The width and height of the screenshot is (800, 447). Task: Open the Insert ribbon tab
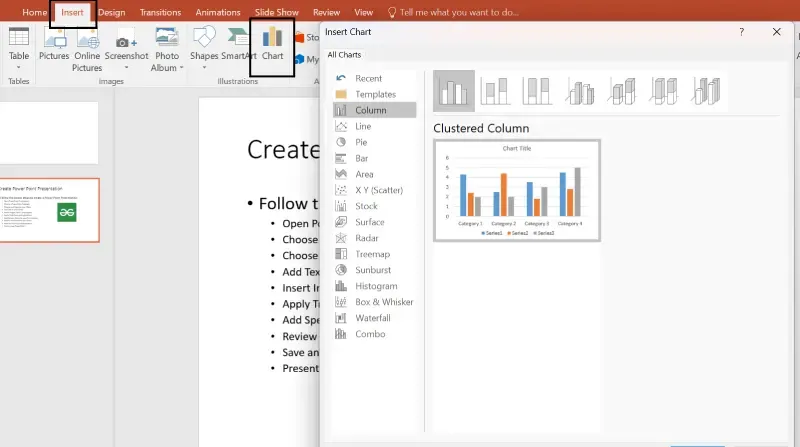click(x=72, y=12)
